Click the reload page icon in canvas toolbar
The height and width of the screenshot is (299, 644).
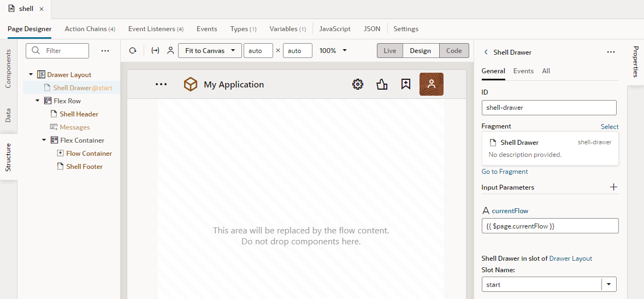tap(133, 51)
